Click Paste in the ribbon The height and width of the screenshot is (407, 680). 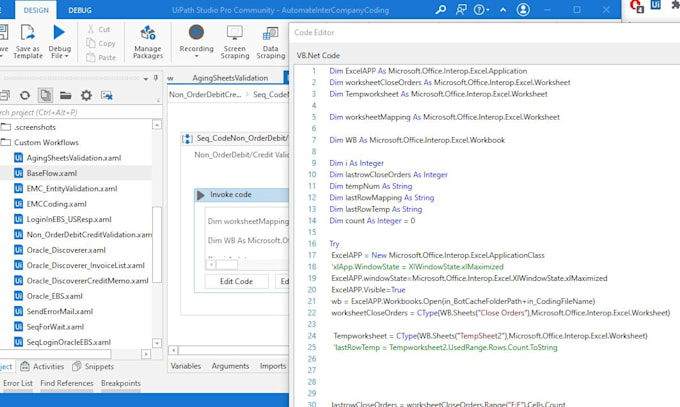pos(101,57)
